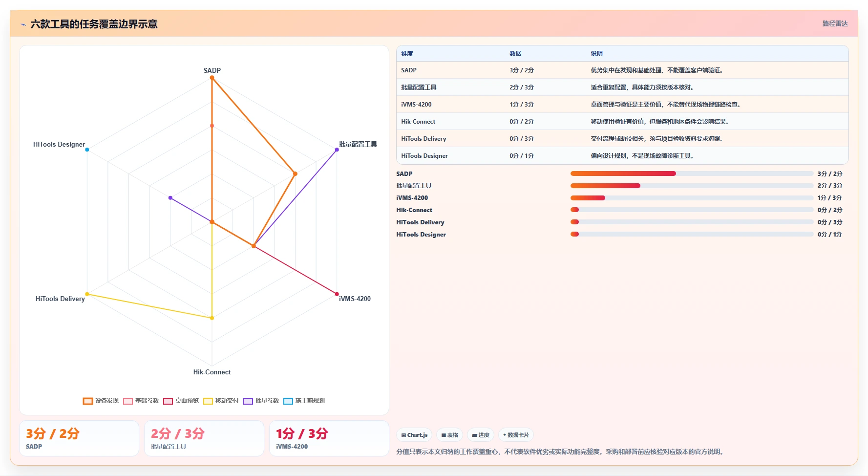Click the 数据卡片 chip
Screen dimensions: 868x476
pyautogui.click(x=516, y=435)
